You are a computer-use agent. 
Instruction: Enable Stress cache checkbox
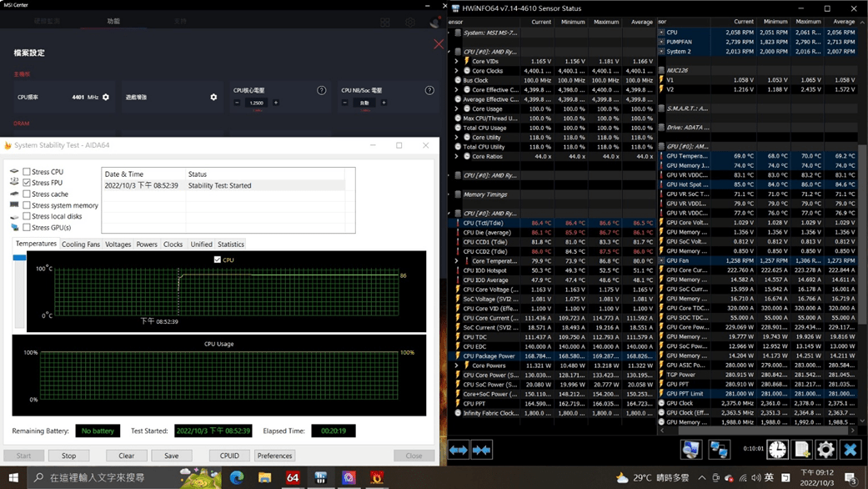point(27,194)
